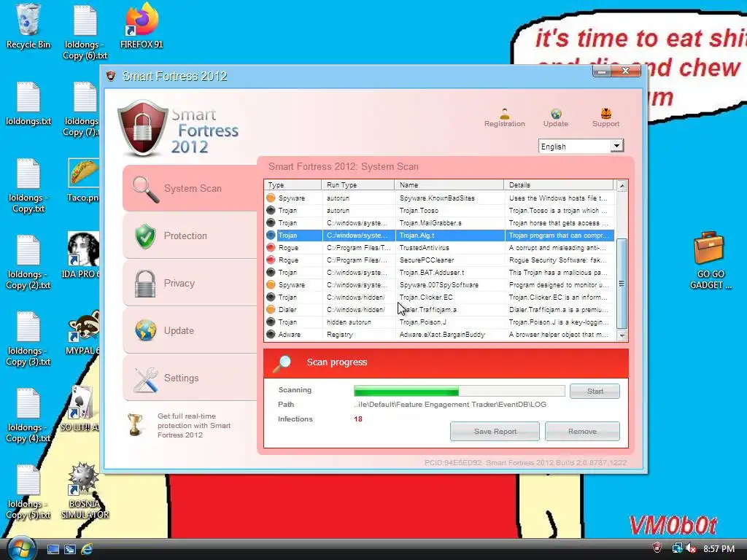This screenshot has height=560, width=747.
Task: Select the Trojan.Poison.J row
Action: [x=439, y=322]
